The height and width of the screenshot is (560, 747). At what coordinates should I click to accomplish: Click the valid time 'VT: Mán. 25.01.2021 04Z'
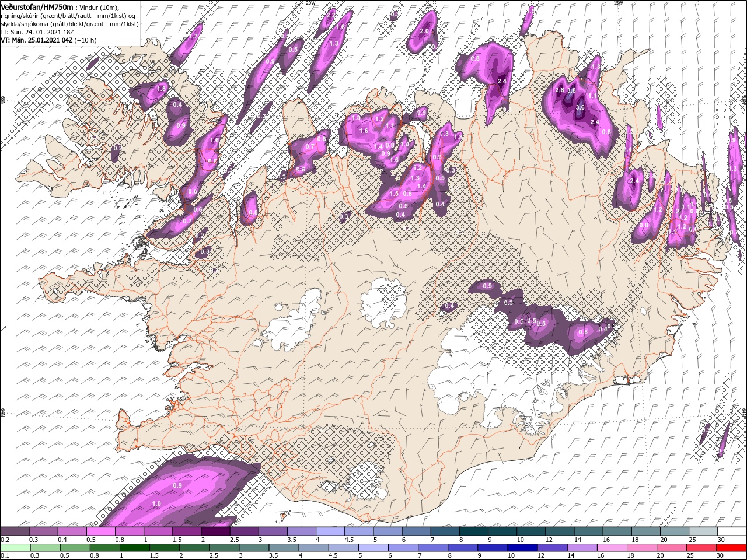point(36,40)
